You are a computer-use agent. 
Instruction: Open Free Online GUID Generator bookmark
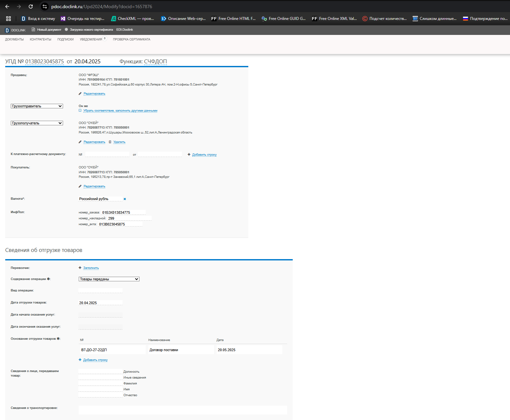(x=284, y=19)
